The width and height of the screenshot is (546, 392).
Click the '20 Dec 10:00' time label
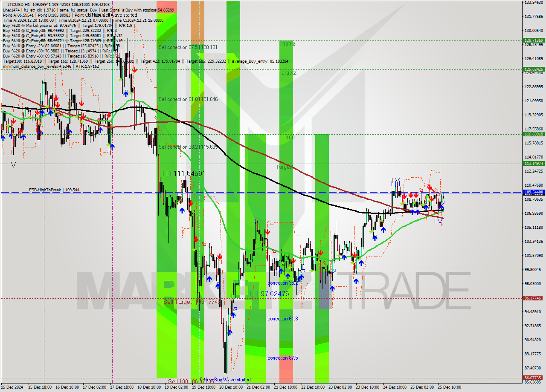(231, 387)
